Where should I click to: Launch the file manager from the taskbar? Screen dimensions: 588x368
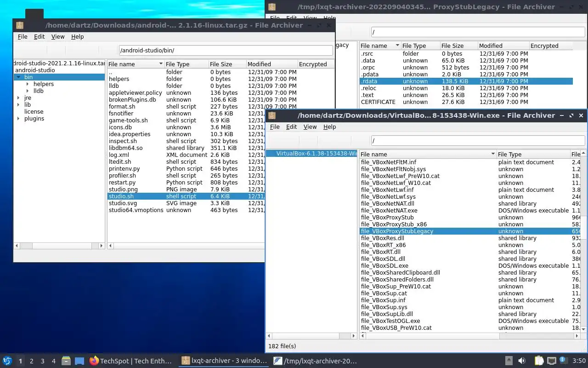[66, 361]
